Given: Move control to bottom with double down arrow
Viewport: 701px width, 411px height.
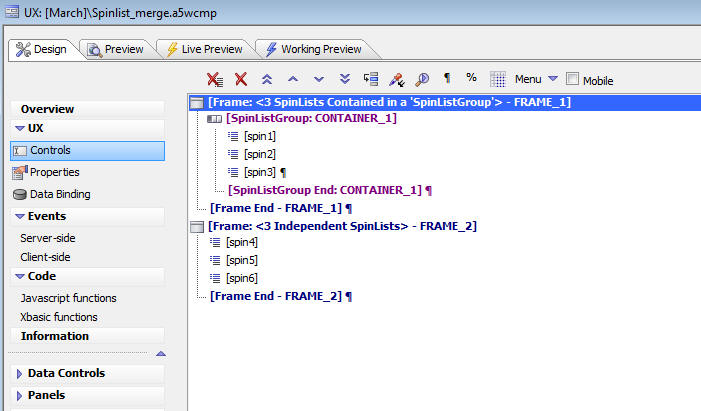Looking at the screenshot, I should tap(345, 79).
